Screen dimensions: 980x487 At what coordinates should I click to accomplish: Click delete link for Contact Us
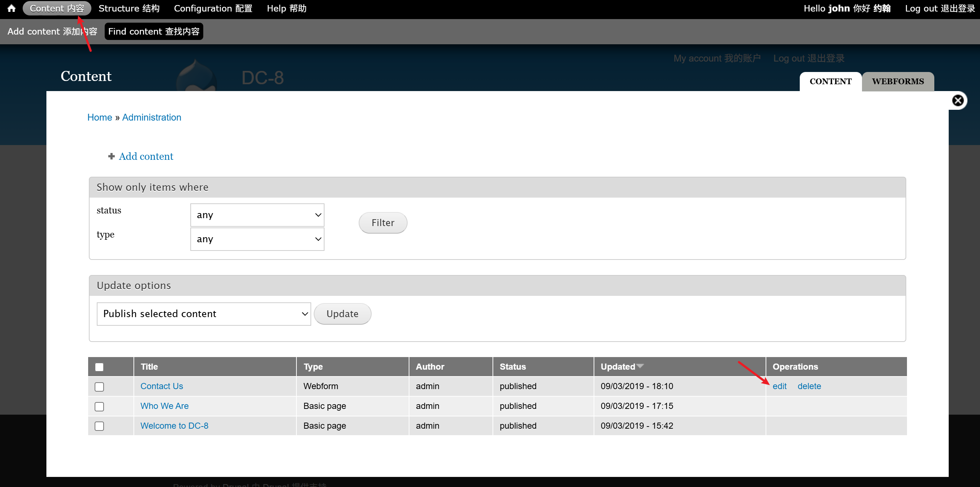click(x=809, y=386)
